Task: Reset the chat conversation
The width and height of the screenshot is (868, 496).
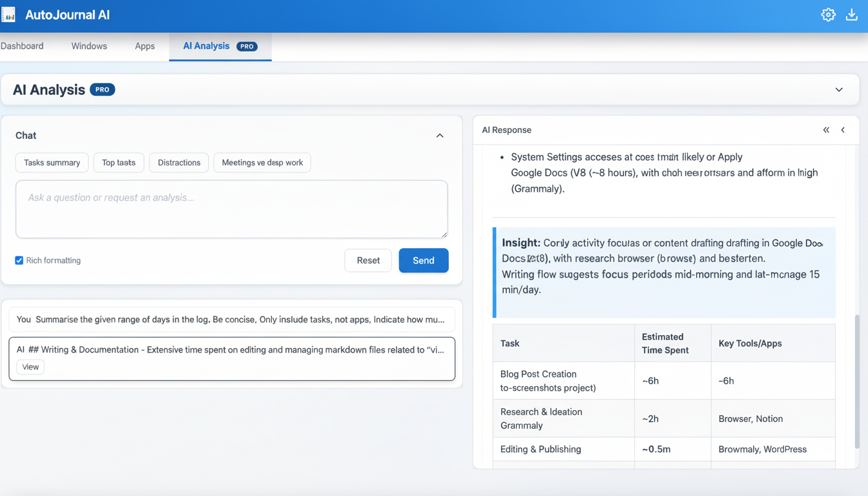Action: 367,260
